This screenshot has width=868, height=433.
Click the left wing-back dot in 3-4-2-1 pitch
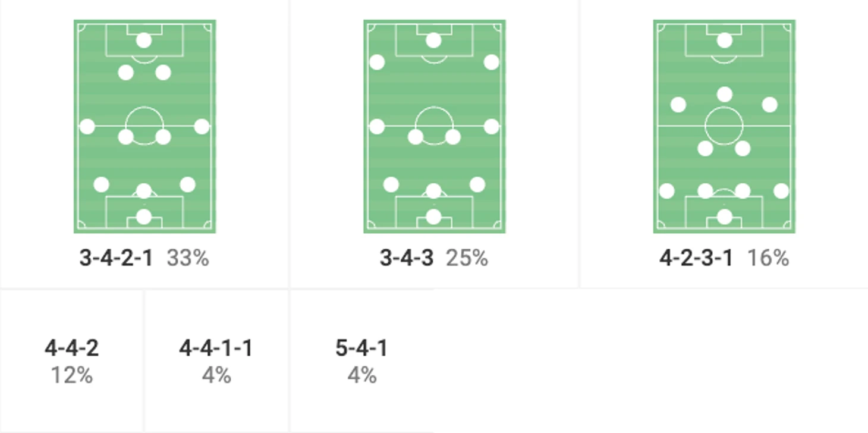click(x=87, y=126)
